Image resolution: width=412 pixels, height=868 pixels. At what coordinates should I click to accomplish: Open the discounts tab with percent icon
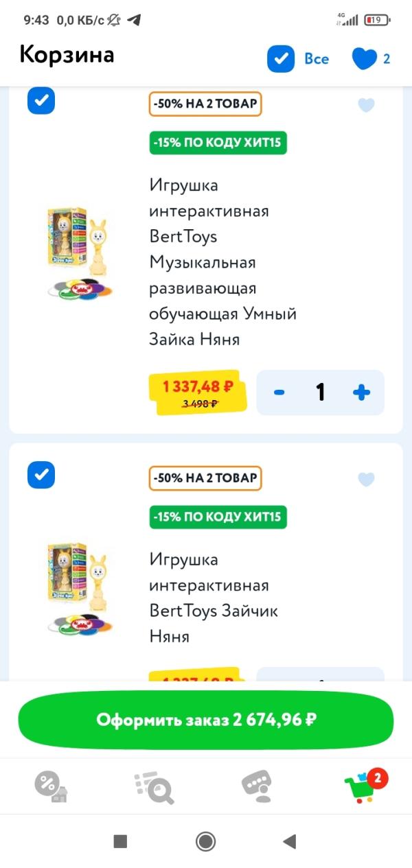click(51, 787)
